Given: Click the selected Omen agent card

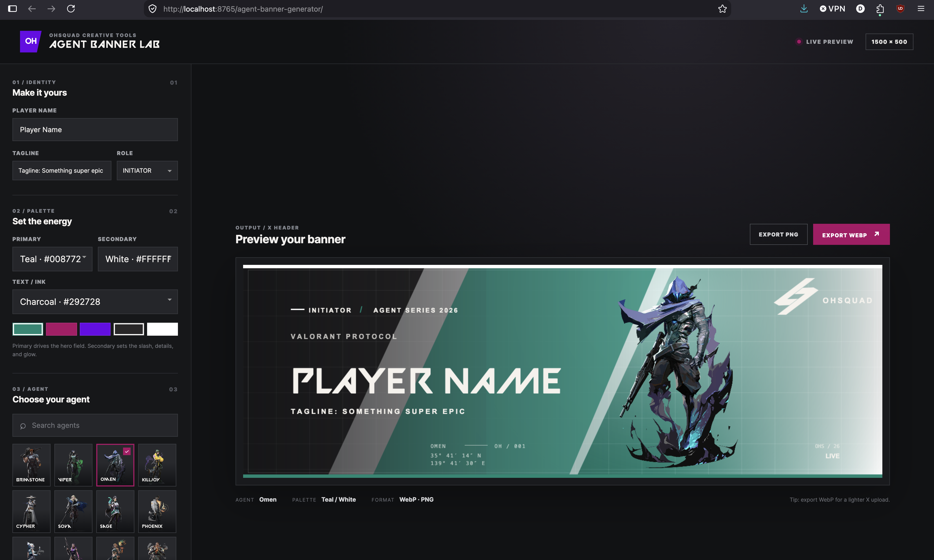Looking at the screenshot, I should point(115,465).
